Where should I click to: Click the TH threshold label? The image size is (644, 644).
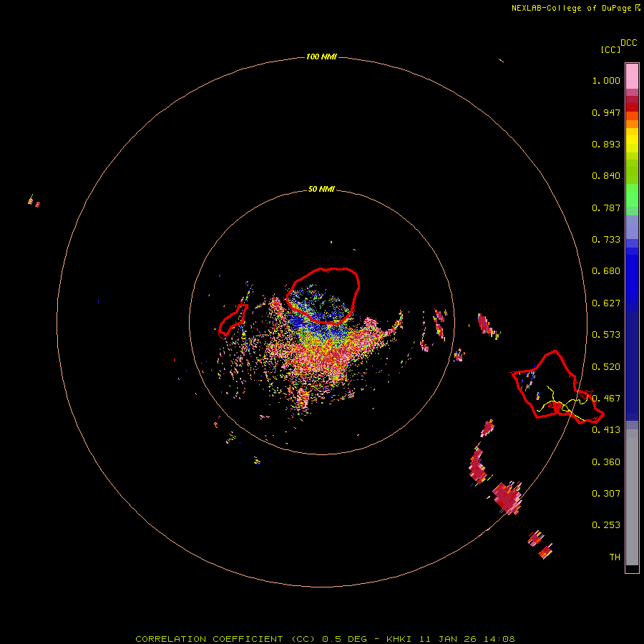pyautogui.click(x=615, y=557)
